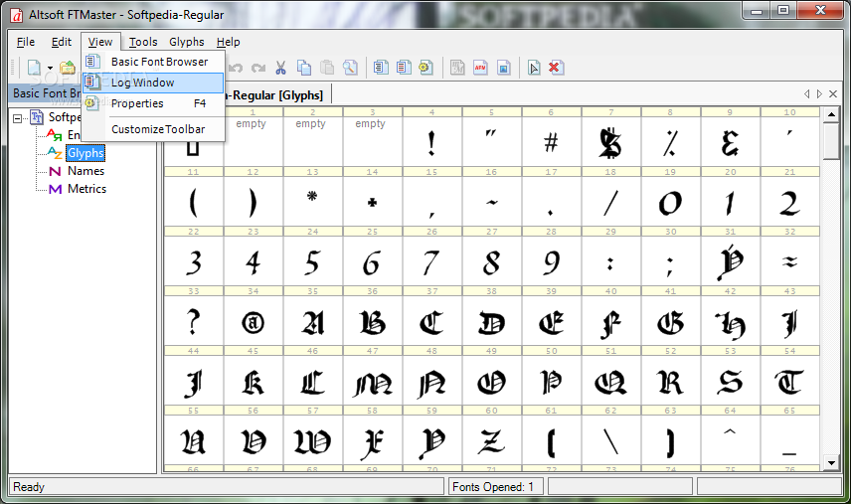Viewport: 851px width, 504px height.
Task: Open the Glyphs menu
Action: [x=186, y=42]
